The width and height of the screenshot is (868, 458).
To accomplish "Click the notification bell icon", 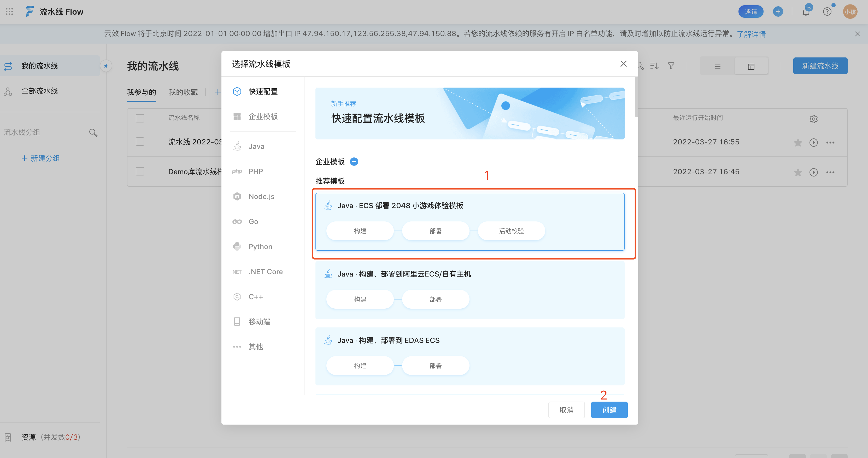I will [805, 12].
